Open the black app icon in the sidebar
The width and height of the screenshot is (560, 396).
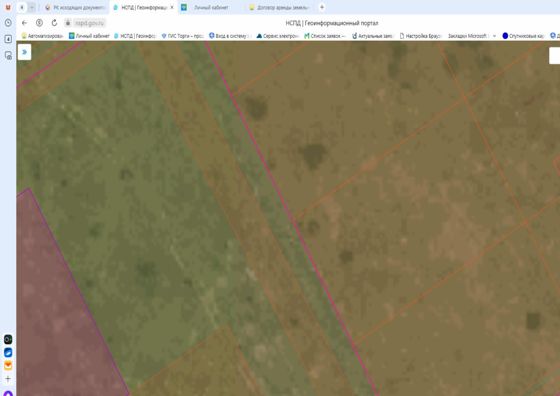tap(8, 339)
